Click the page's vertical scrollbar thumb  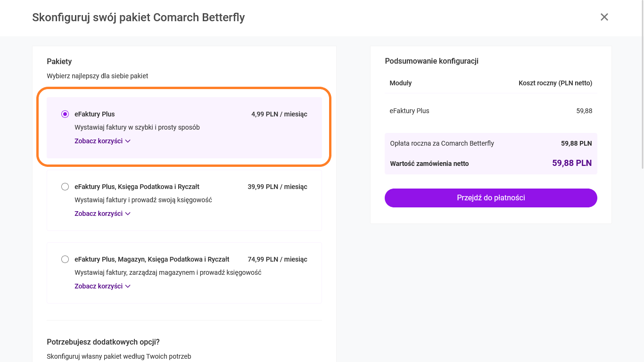click(642, 85)
